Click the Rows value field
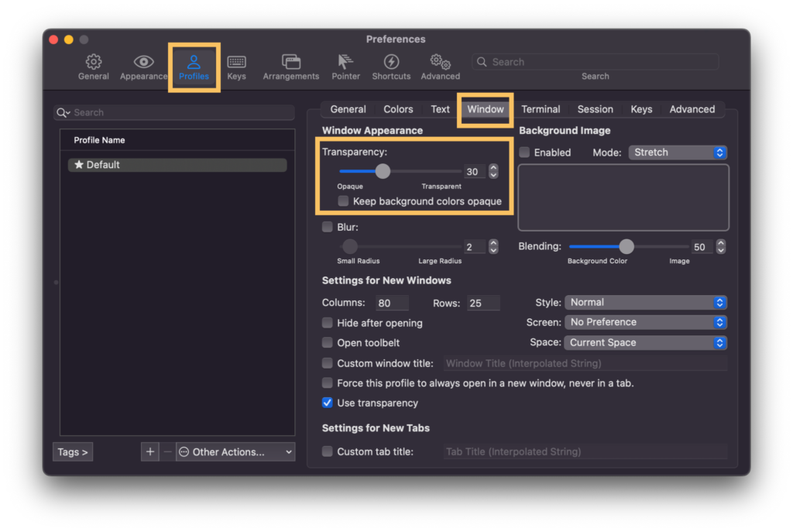Screen dimensions: 793x532 [x=483, y=303]
